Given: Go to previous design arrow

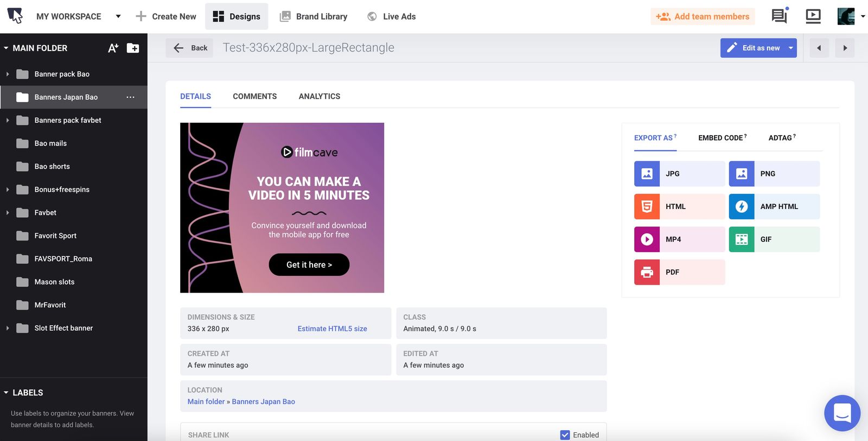Looking at the screenshot, I should [x=819, y=48].
